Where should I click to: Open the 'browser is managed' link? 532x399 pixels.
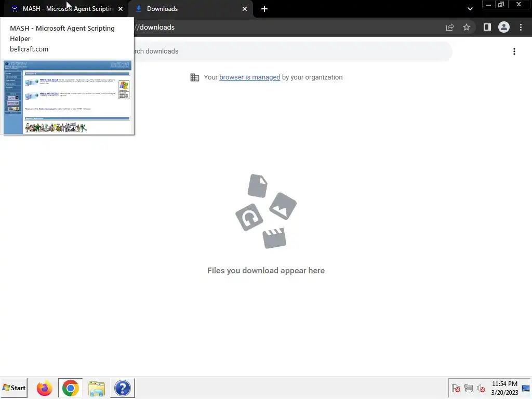[x=250, y=77]
